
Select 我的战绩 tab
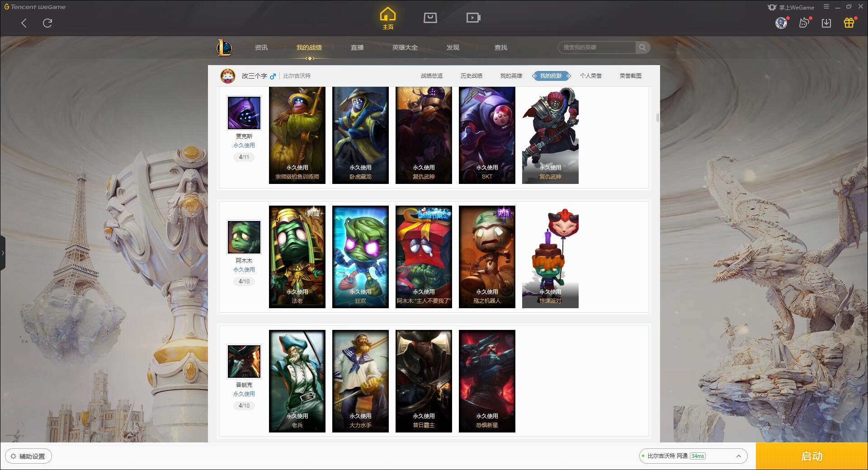click(x=309, y=47)
